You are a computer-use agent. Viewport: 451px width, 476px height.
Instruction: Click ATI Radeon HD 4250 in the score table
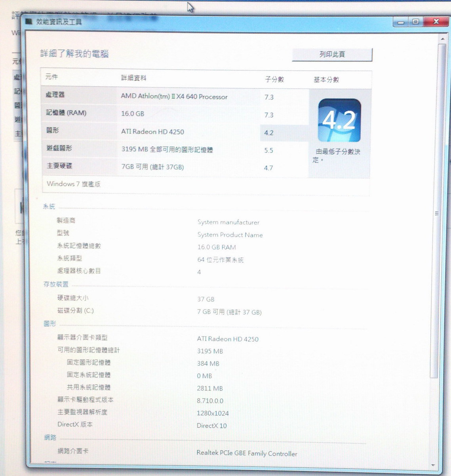tap(152, 132)
